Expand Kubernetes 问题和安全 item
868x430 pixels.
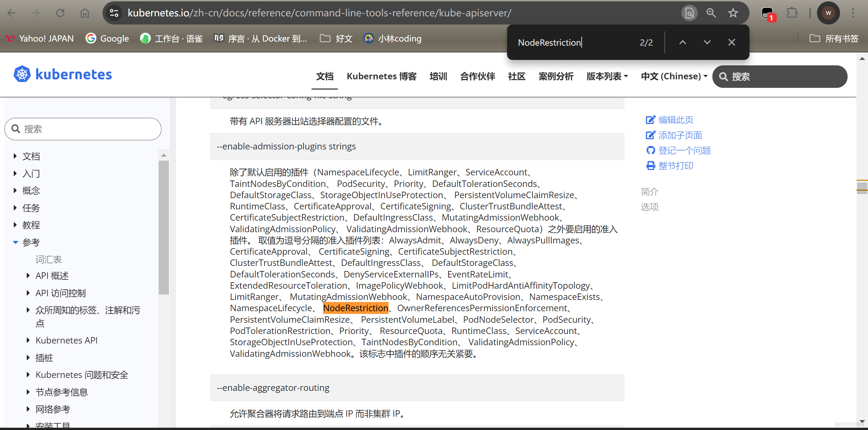28,375
